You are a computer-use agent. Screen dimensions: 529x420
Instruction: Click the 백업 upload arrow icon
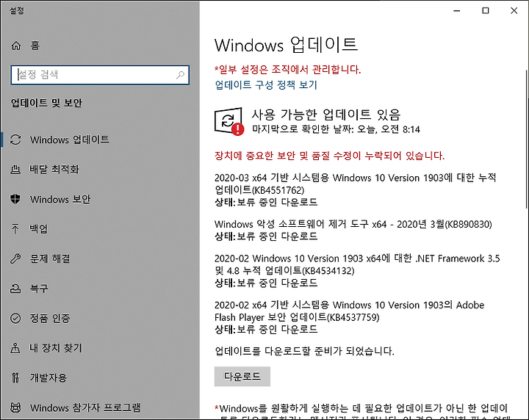click(x=15, y=229)
